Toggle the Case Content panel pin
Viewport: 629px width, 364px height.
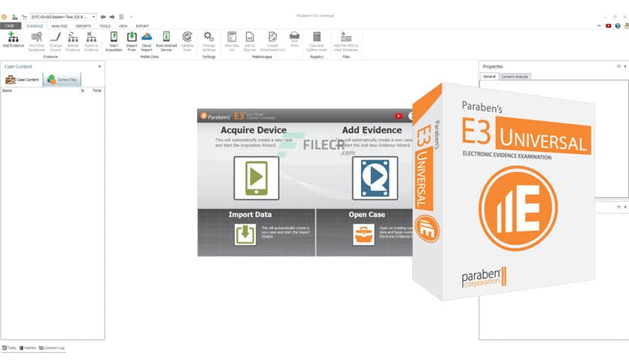click(100, 66)
